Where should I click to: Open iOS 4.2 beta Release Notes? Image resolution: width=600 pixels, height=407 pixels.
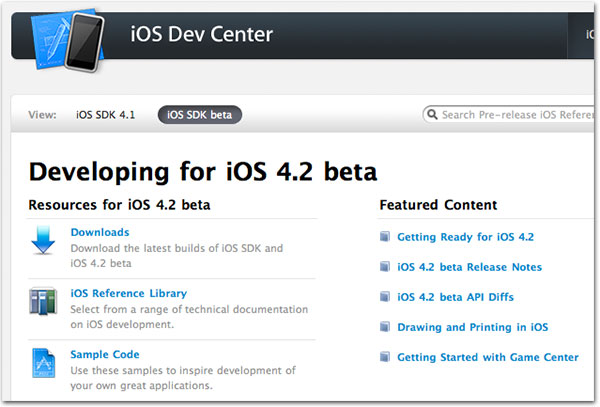[470, 267]
